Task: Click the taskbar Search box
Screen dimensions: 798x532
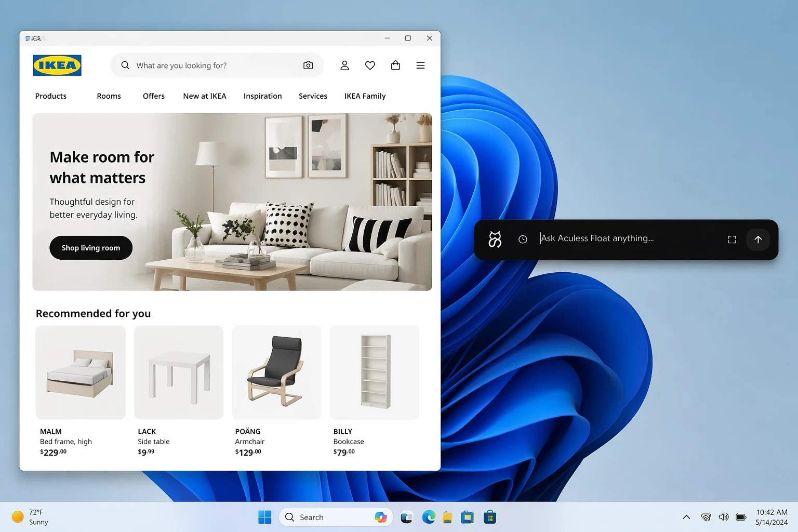Action: (337, 517)
